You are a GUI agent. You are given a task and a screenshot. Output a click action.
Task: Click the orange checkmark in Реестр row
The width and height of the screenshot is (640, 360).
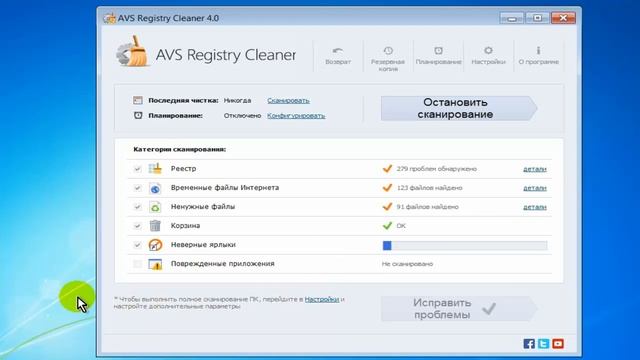pos(387,169)
